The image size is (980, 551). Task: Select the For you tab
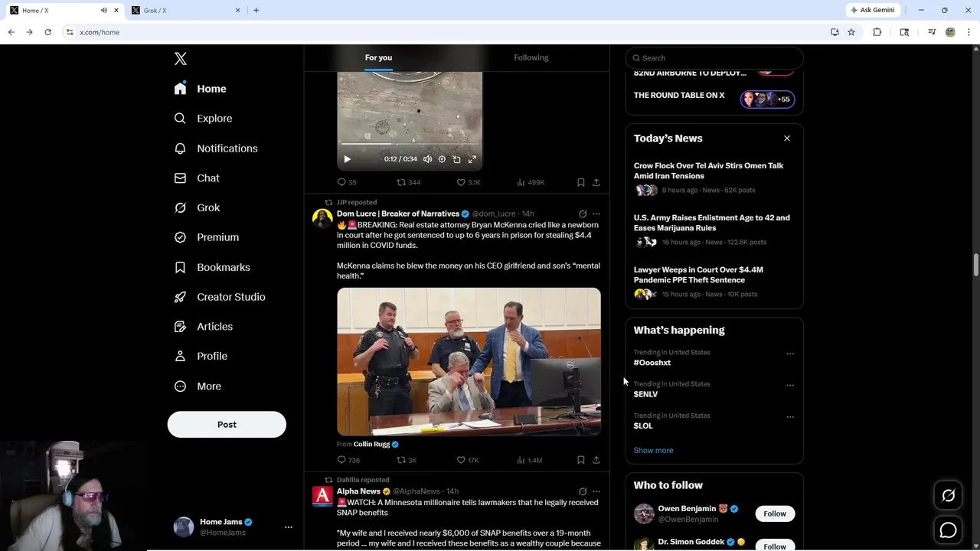point(378,57)
